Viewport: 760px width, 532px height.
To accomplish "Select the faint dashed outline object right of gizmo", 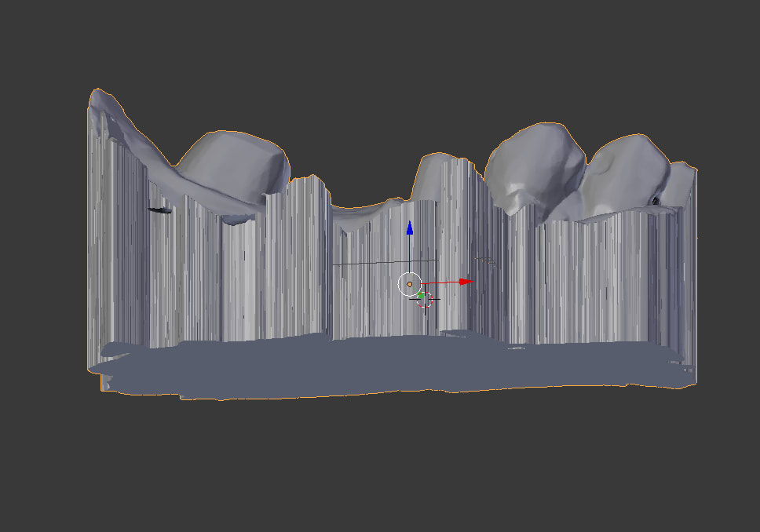I will 484,260.
